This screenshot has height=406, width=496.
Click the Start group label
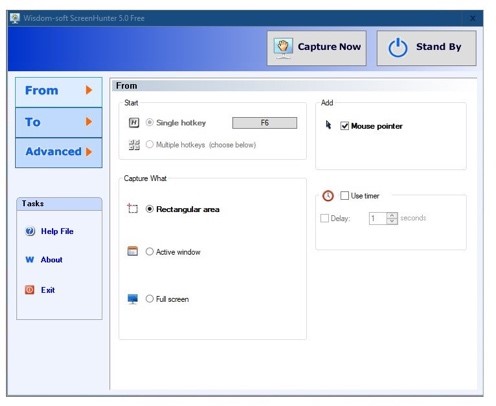pyautogui.click(x=131, y=103)
